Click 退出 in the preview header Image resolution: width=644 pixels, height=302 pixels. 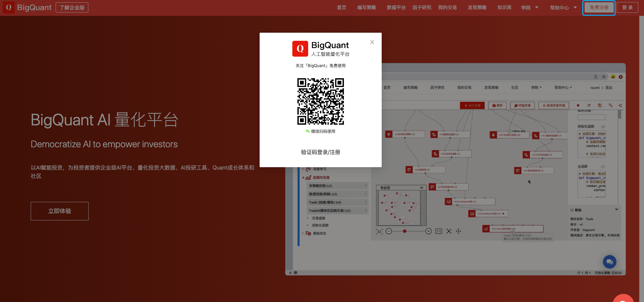click(x=609, y=88)
